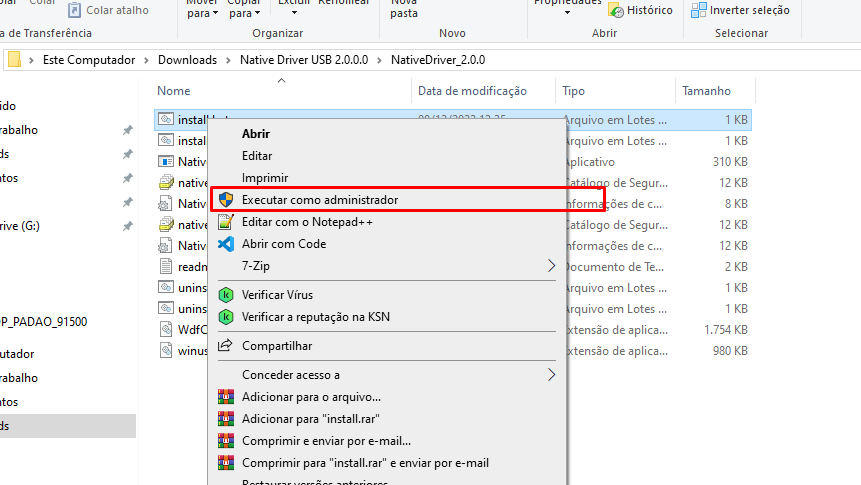This screenshot has height=485, width=861.
Task: Click the Histórico clock icon in ribbon
Action: point(616,10)
